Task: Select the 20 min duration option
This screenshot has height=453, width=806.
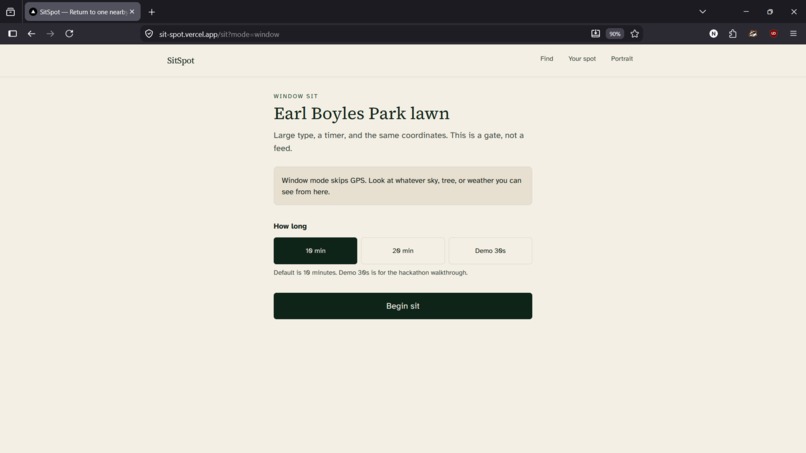Action: coord(403,250)
